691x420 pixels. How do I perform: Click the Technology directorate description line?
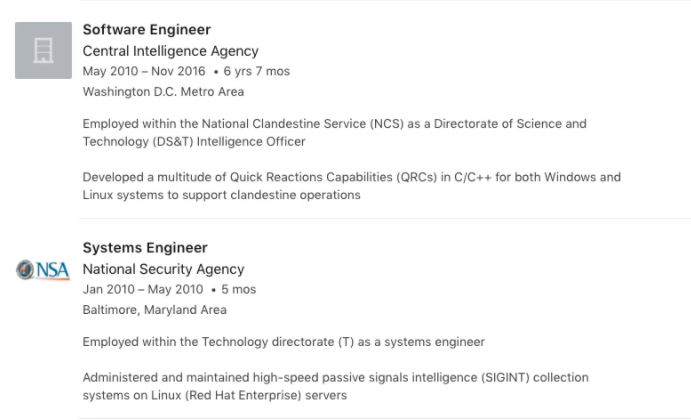284,342
